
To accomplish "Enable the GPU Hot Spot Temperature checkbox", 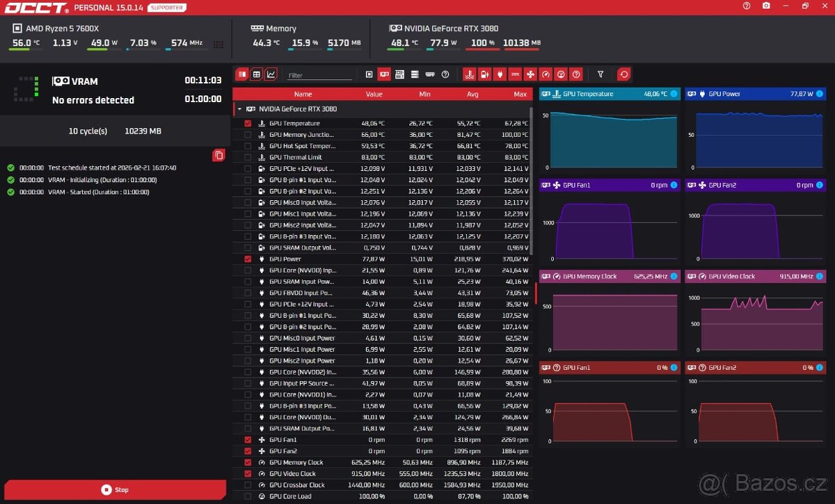I will point(248,146).
